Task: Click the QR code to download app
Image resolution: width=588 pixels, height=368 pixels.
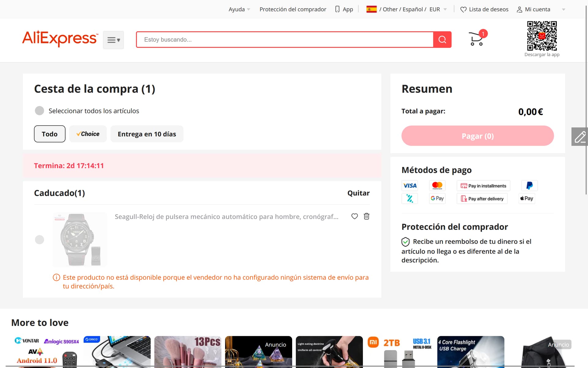Action: pyautogui.click(x=542, y=36)
